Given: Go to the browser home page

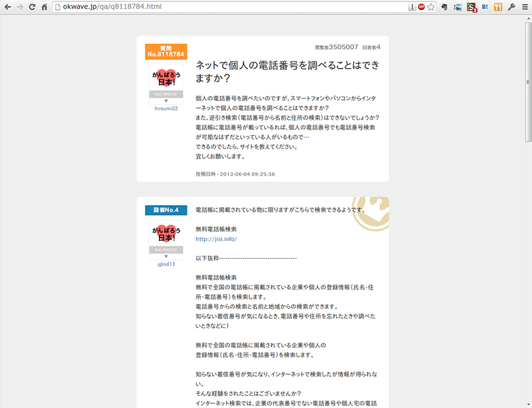Looking at the screenshot, I should (45, 7).
